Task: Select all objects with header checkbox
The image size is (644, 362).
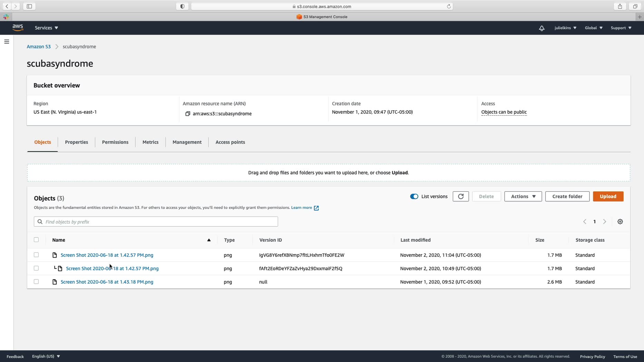Action: 36,240
